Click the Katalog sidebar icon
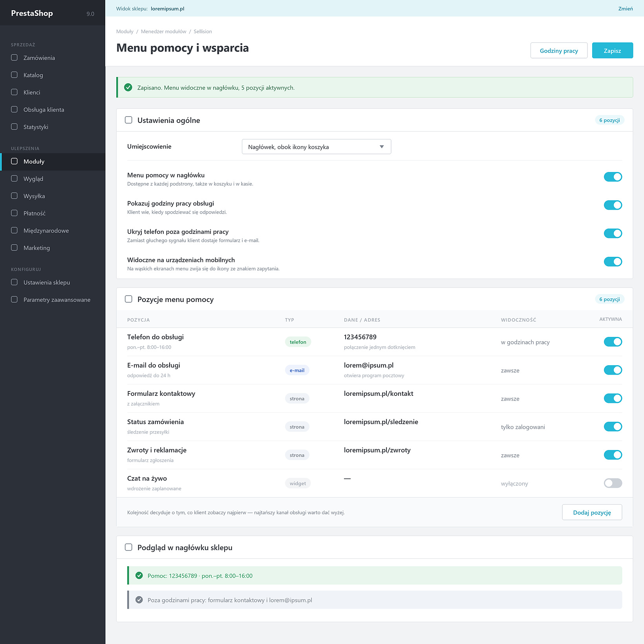The image size is (644, 644). (14, 75)
